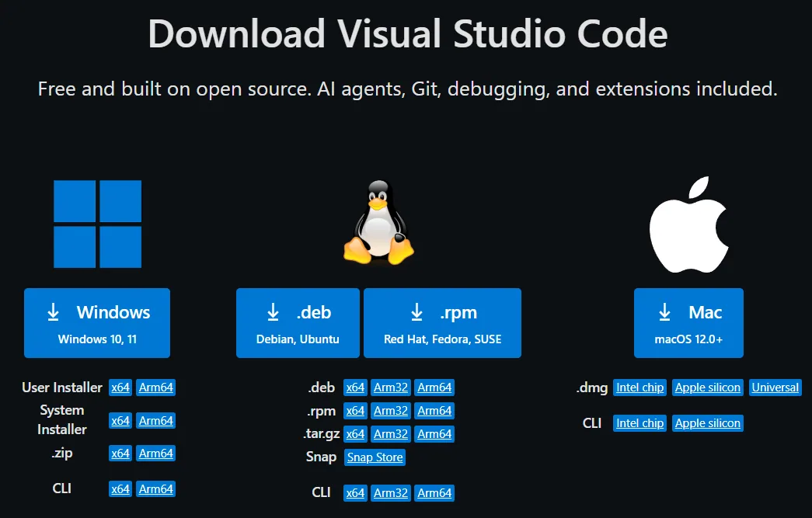Choose Windows System Installer x64
Image resolution: width=812 pixels, height=518 pixels.
120,421
